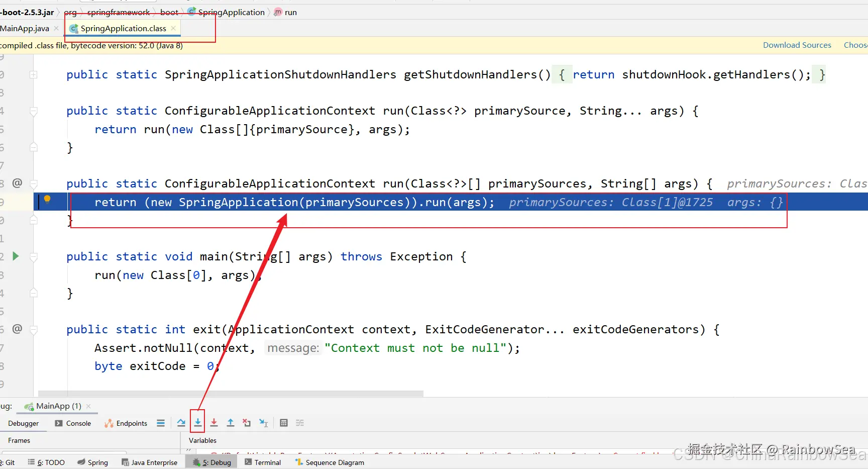This screenshot has width=868, height=469.
Task: Open the Console tab
Action: tap(73, 423)
